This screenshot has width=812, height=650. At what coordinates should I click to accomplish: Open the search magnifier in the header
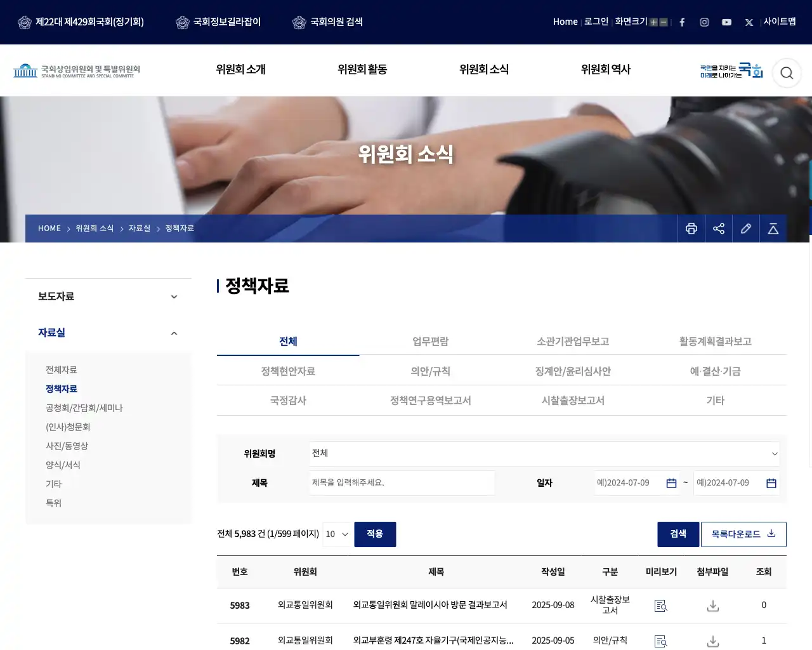click(787, 73)
